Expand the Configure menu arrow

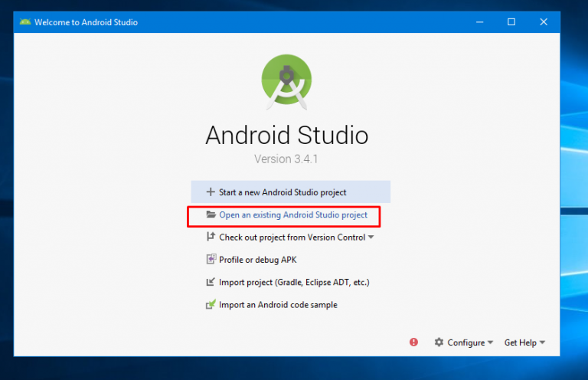tap(490, 342)
